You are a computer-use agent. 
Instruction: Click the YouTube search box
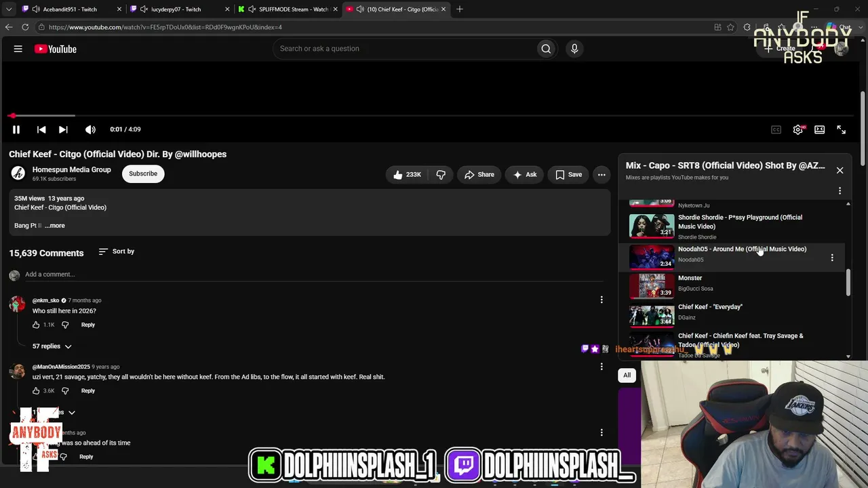point(405,49)
